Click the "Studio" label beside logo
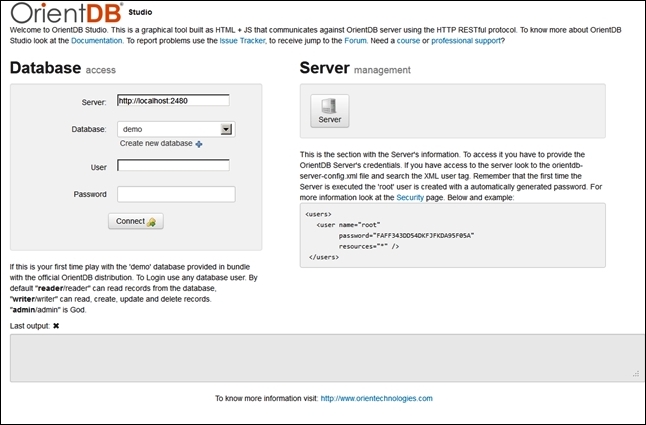646x425 pixels. [140, 12]
